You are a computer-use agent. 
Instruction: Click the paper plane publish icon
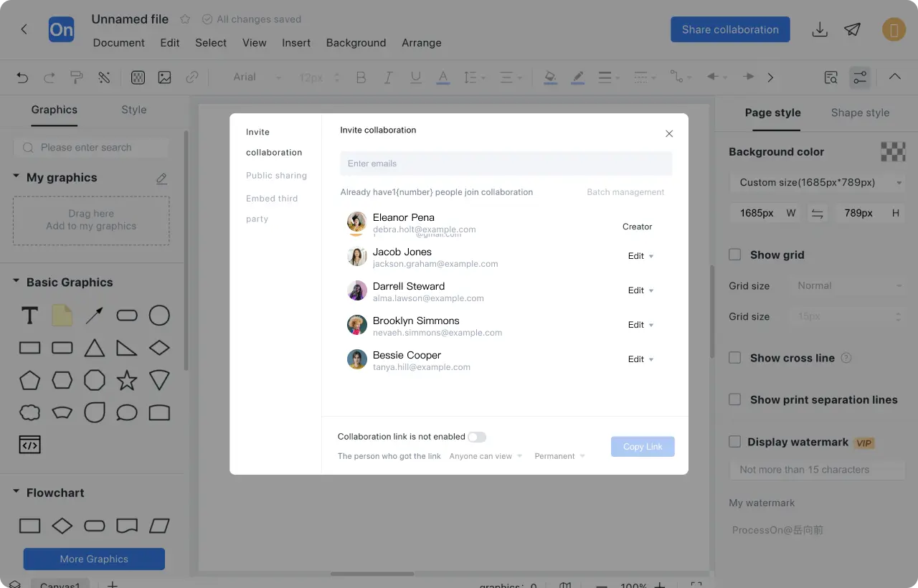(x=852, y=29)
